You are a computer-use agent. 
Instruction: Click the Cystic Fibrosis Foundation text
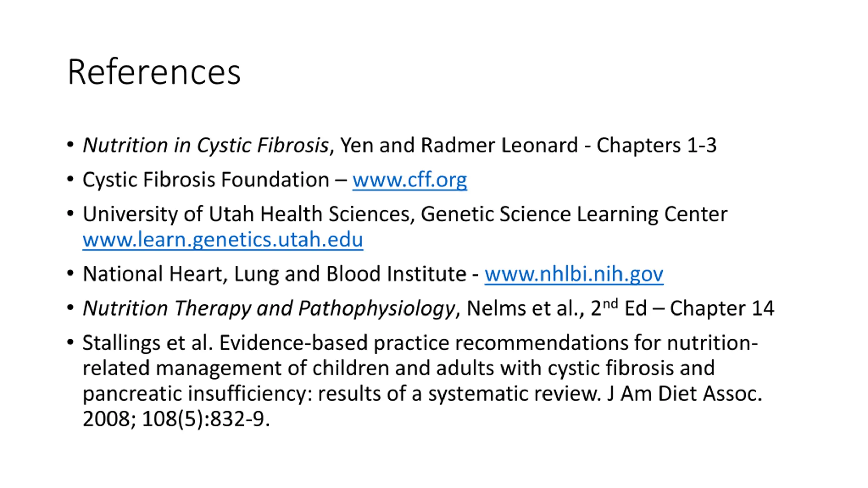click(x=206, y=180)
